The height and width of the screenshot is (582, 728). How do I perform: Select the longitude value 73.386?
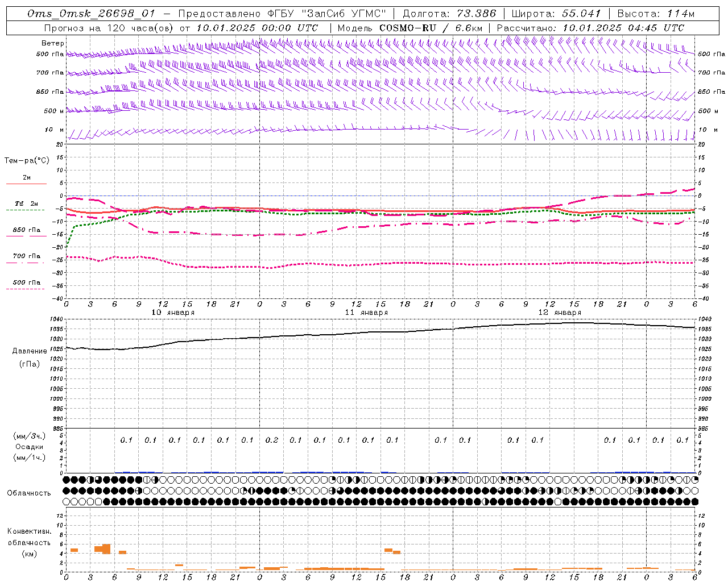tap(476, 14)
